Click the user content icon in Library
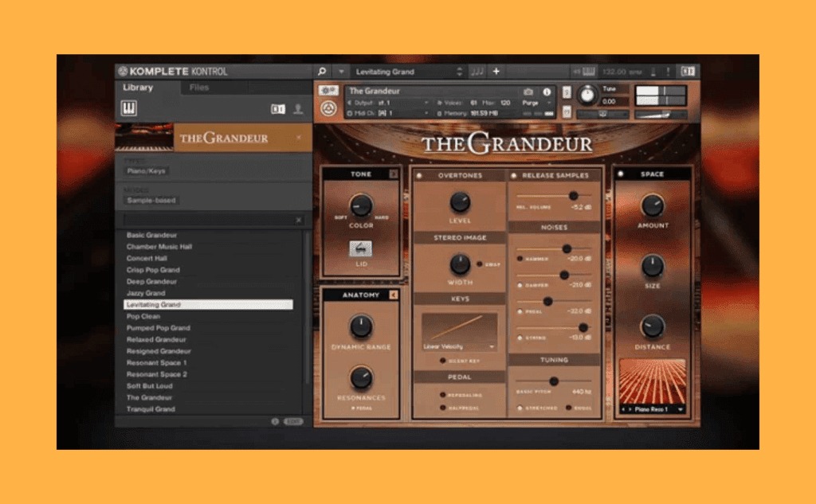 coord(298,109)
